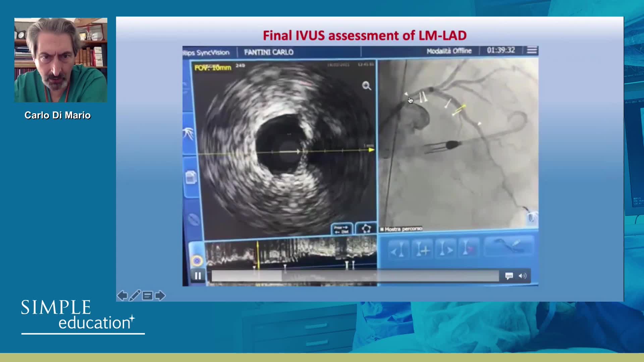
Task: Click the border detection polygon icon
Action: (x=366, y=229)
